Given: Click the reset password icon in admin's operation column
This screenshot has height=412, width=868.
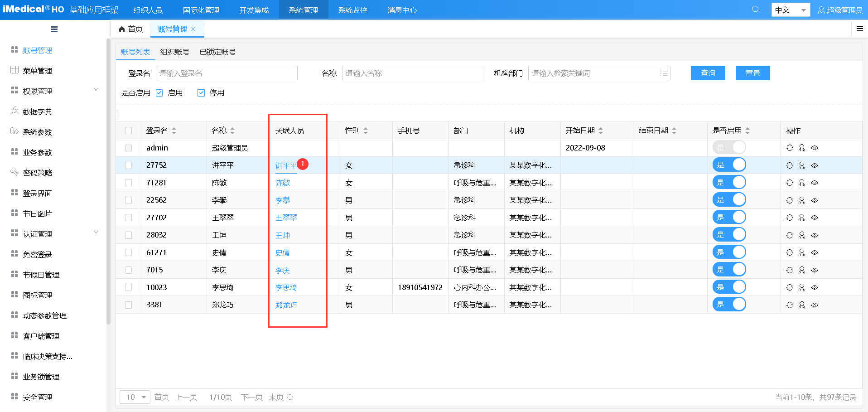Looking at the screenshot, I should (x=790, y=147).
